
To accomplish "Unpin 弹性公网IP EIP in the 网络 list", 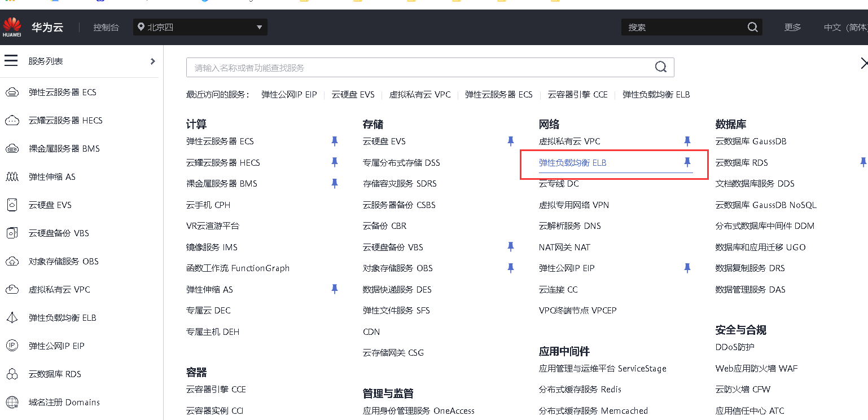I will 687,268.
